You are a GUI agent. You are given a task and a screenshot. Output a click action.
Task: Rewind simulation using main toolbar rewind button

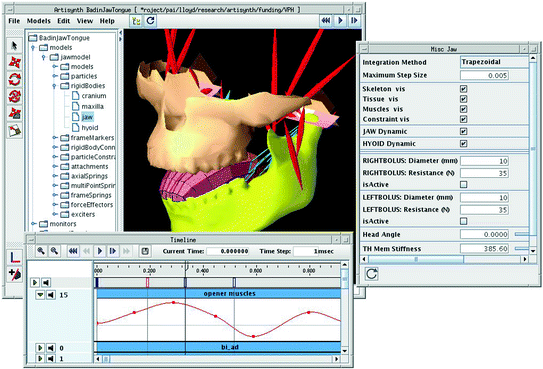326,21
